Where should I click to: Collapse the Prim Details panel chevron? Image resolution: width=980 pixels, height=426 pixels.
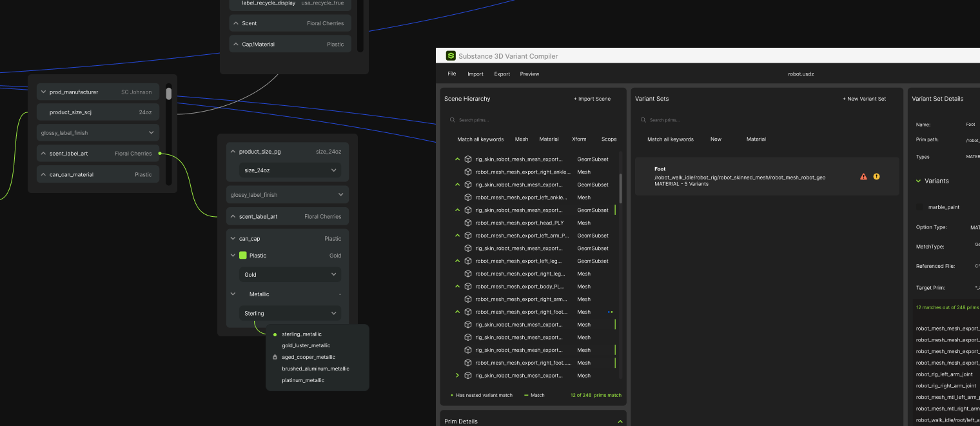[620, 421]
